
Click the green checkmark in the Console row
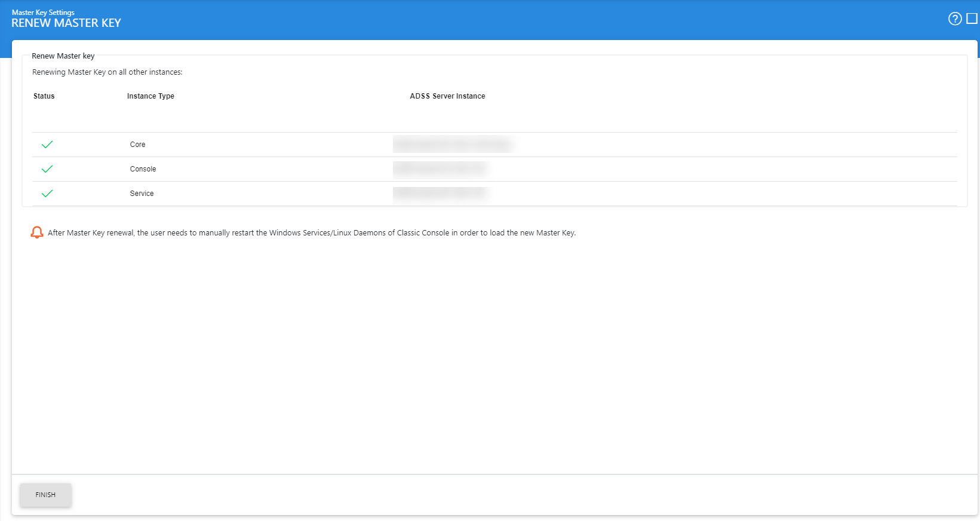pyautogui.click(x=47, y=169)
